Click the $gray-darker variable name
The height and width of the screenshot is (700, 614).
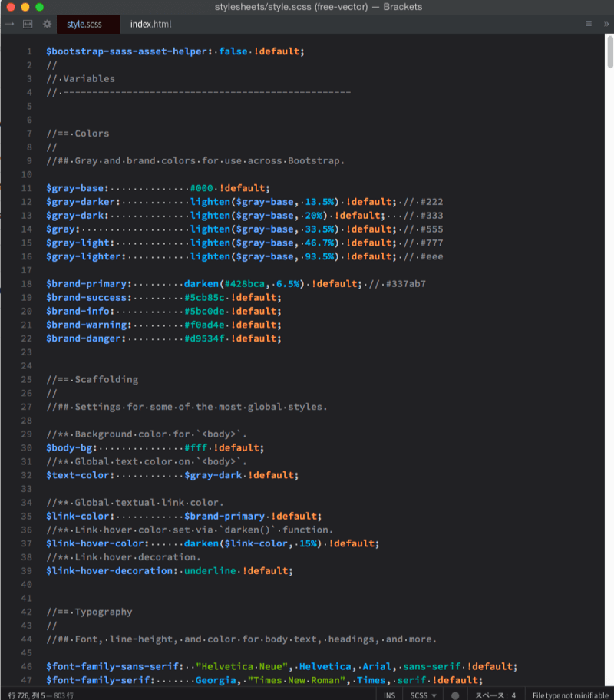[x=81, y=201]
